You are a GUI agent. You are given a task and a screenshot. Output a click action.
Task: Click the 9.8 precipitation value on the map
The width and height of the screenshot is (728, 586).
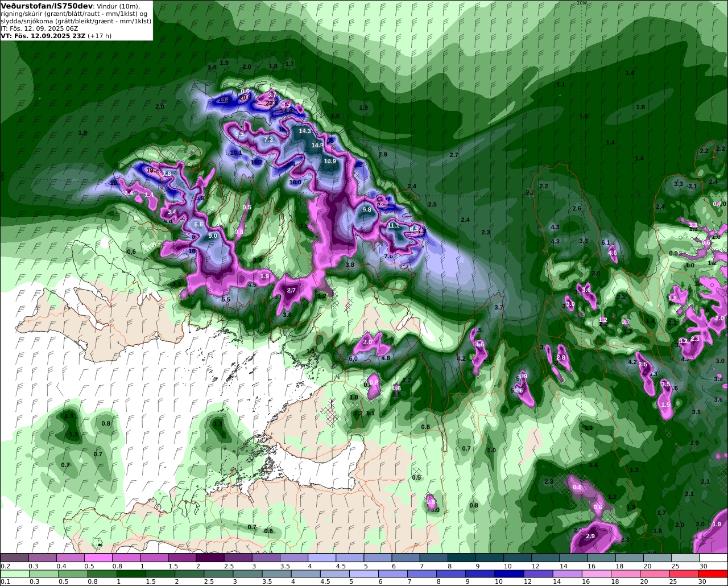click(367, 209)
